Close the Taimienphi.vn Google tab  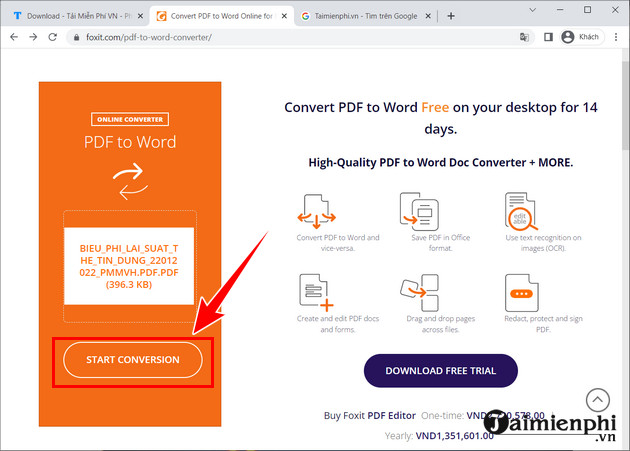428,16
